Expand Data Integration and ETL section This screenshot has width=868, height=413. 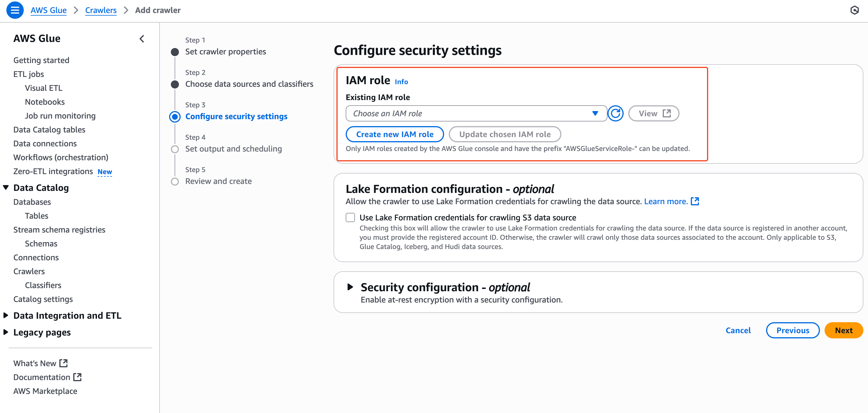(6, 315)
